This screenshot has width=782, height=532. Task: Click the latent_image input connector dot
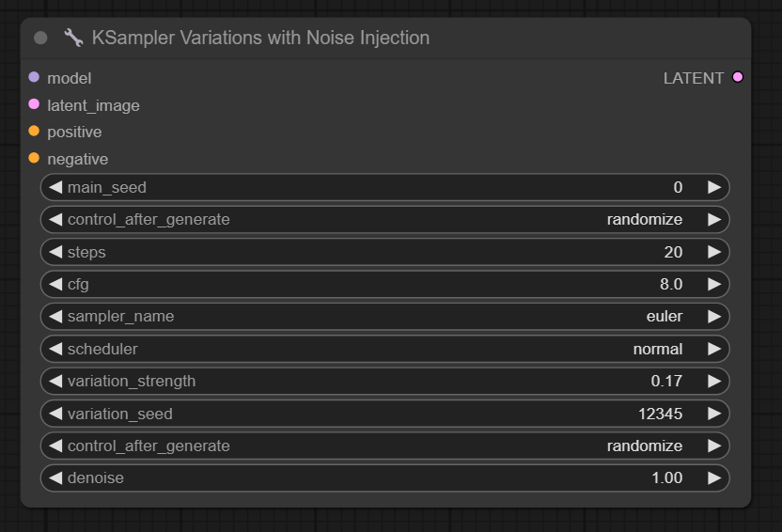coord(34,104)
